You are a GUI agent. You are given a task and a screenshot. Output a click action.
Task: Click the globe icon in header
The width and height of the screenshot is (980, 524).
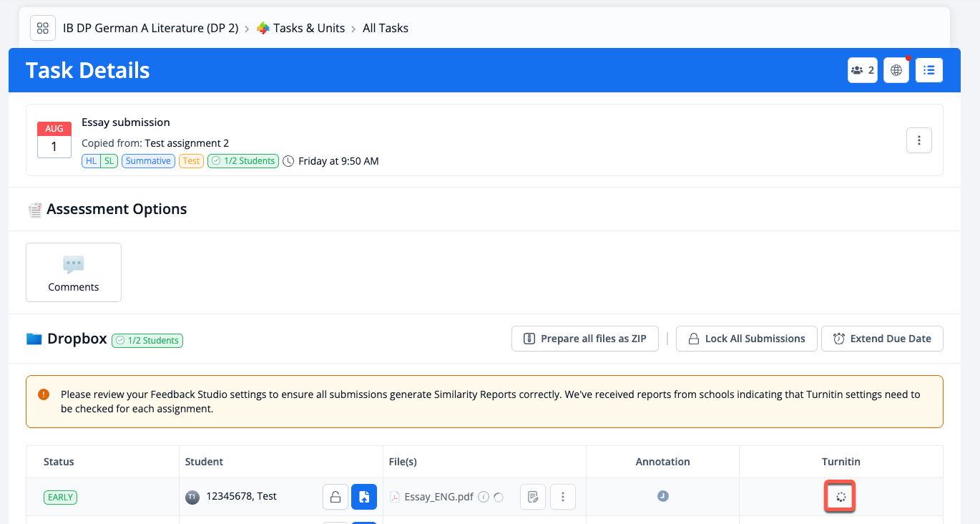896,70
